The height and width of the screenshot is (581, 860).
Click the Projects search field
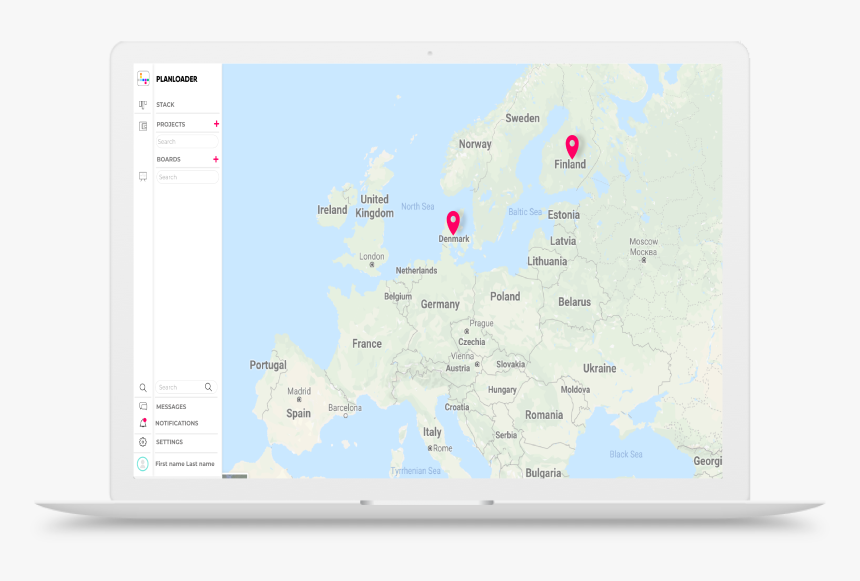click(x=185, y=142)
